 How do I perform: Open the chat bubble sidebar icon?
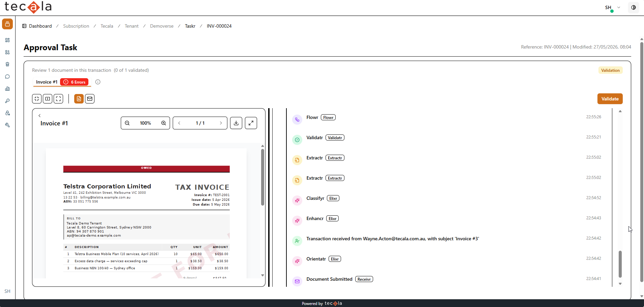click(7, 76)
